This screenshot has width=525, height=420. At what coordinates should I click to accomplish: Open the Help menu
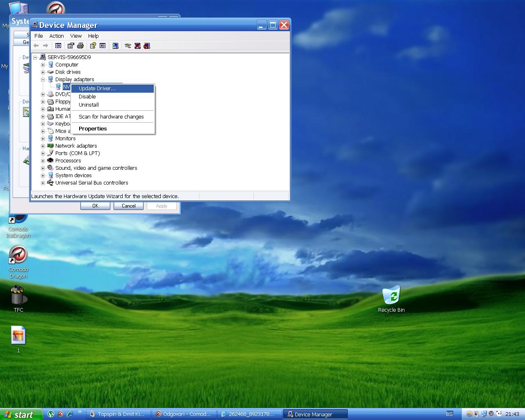pyautogui.click(x=94, y=36)
